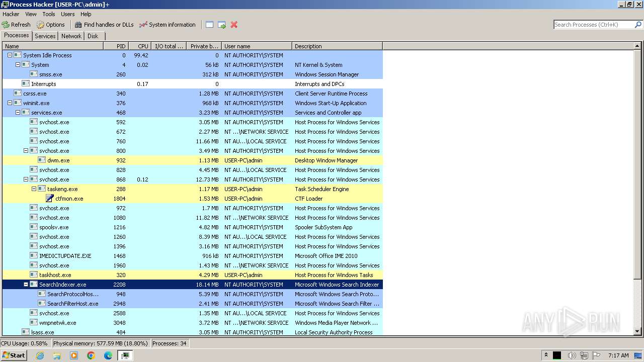Open the Options toolbar item

point(50,25)
